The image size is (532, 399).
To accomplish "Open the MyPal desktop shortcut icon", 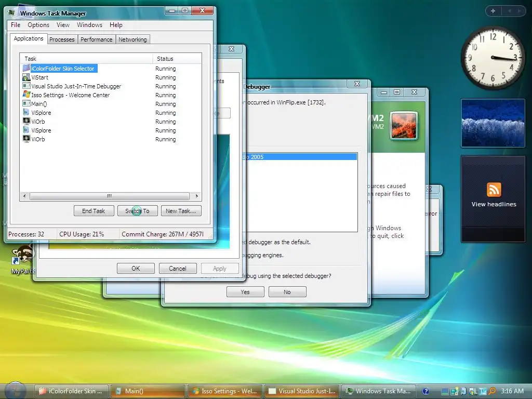I will [22, 255].
